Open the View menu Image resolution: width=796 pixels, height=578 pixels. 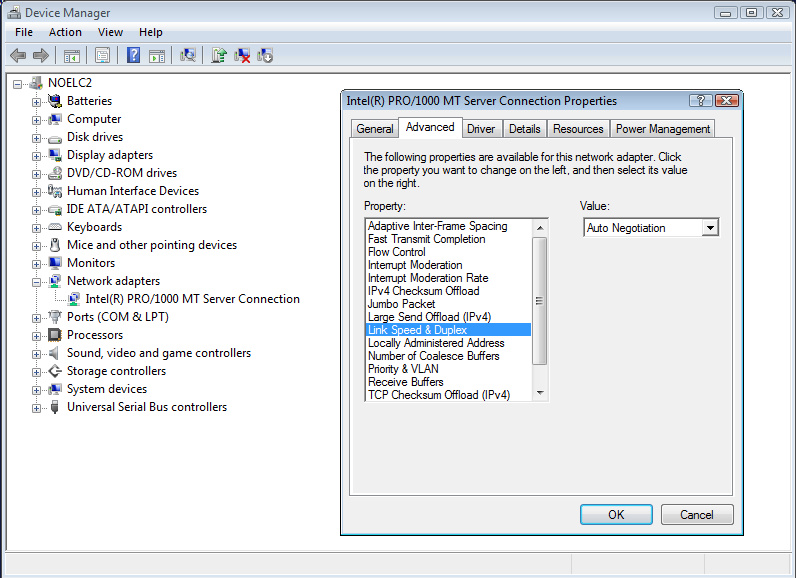click(x=110, y=32)
